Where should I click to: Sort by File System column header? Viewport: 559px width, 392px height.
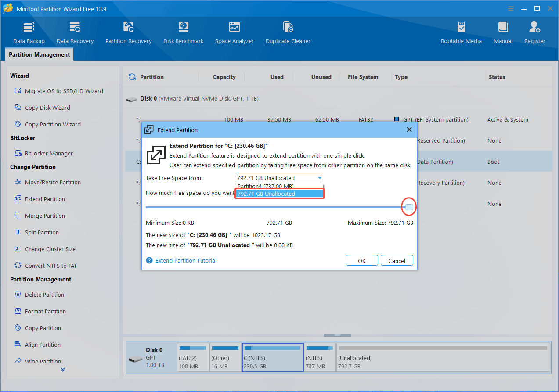tap(363, 77)
